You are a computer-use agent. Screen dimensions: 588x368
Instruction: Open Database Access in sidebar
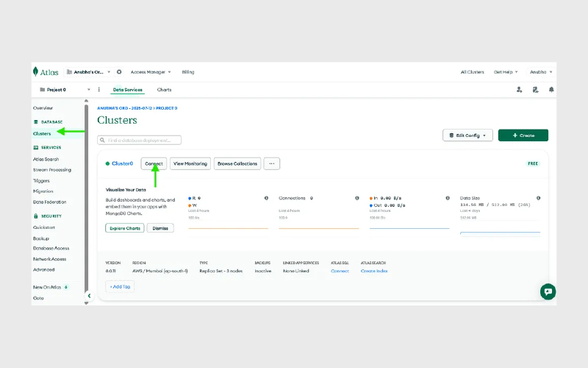51,248
